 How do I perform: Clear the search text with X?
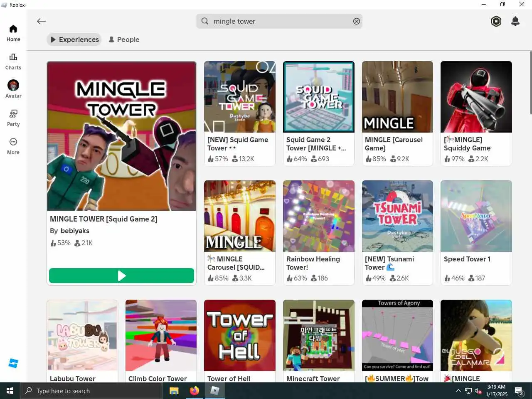[357, 21]
